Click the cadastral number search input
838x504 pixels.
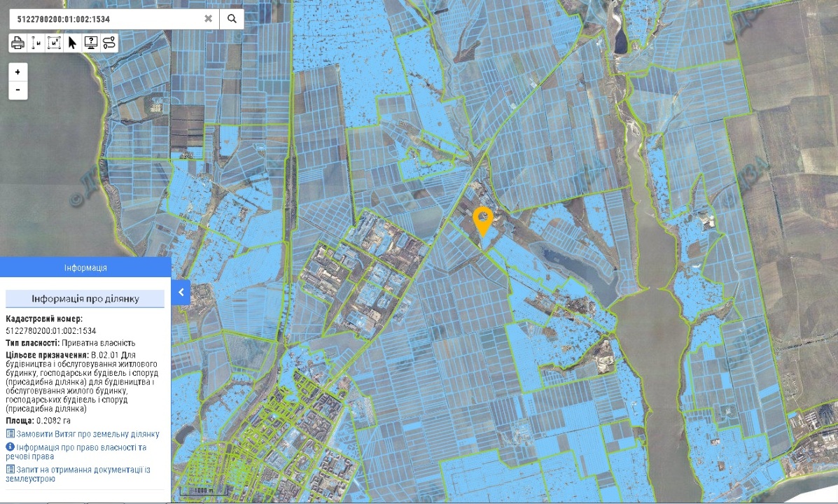tap(105, 19)
